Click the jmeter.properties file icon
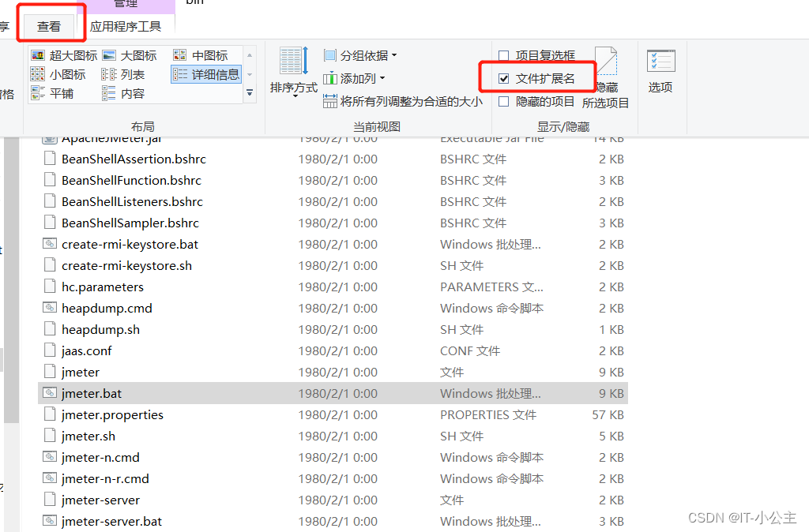 point(50,414)
